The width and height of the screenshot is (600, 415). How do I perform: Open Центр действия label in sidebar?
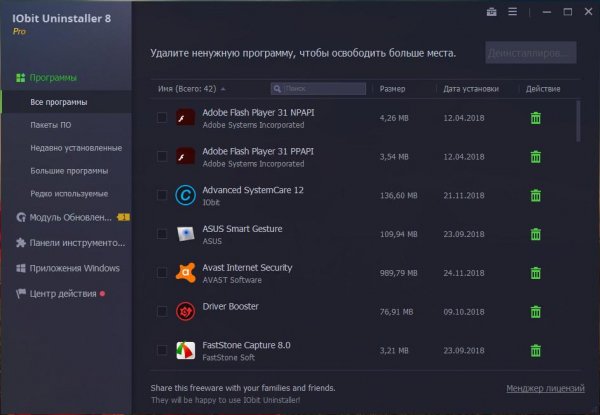tap(63, 293)
